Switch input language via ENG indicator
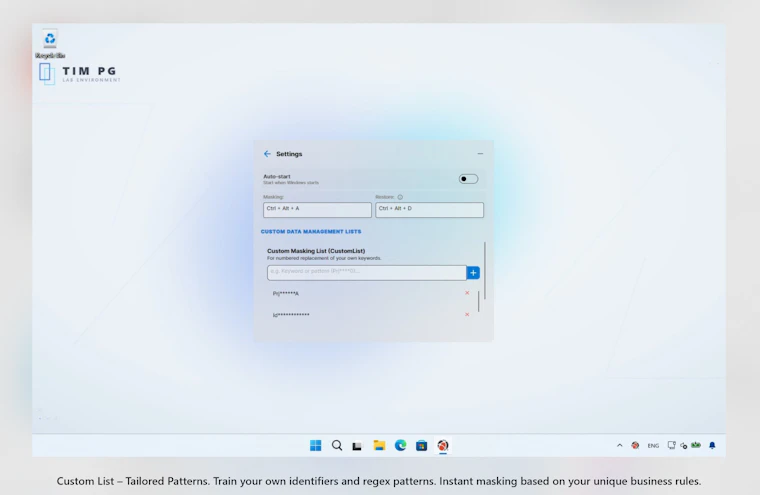760x495 pixels. point(653,446)
